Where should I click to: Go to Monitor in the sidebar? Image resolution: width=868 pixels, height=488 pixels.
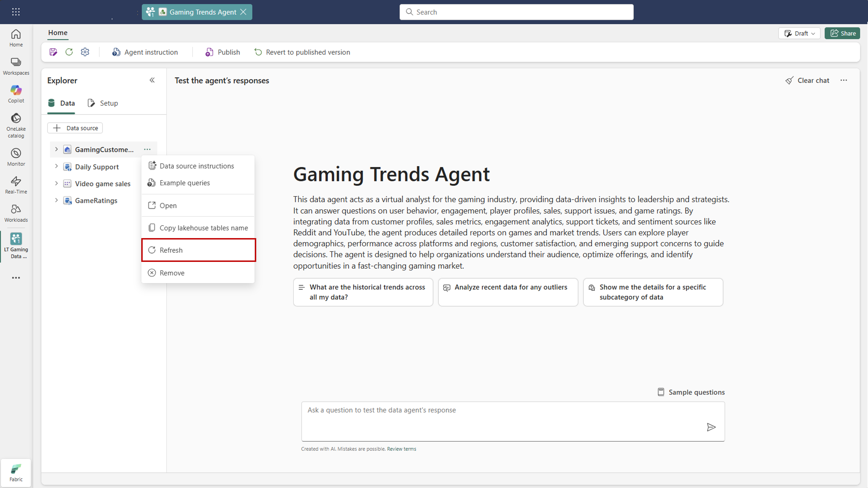pyautogui.click(x=16, y=157)
